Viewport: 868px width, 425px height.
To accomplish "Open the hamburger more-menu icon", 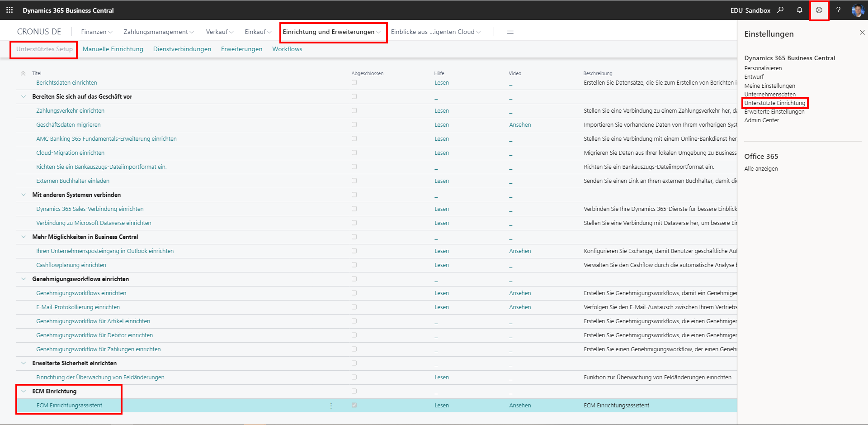I will tap(510, 32).
